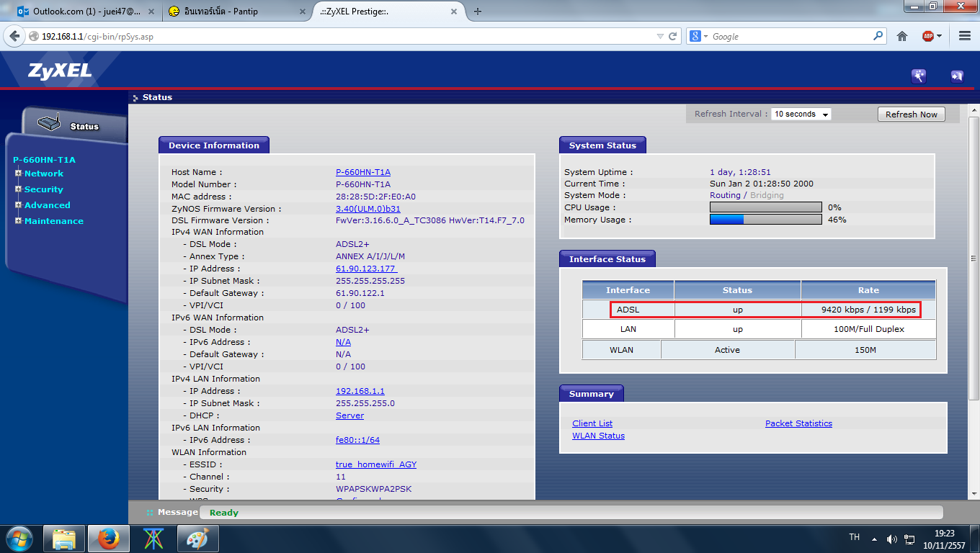980x553 pixels.
Task: Select the ZyXEL Prestige browser tab
Action: click(x=388, y=12)
